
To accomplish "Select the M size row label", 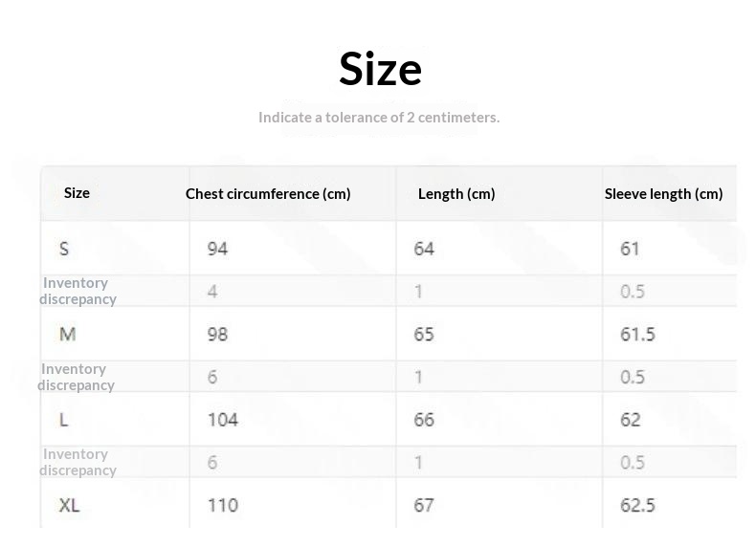I will (x=68, y=334).
